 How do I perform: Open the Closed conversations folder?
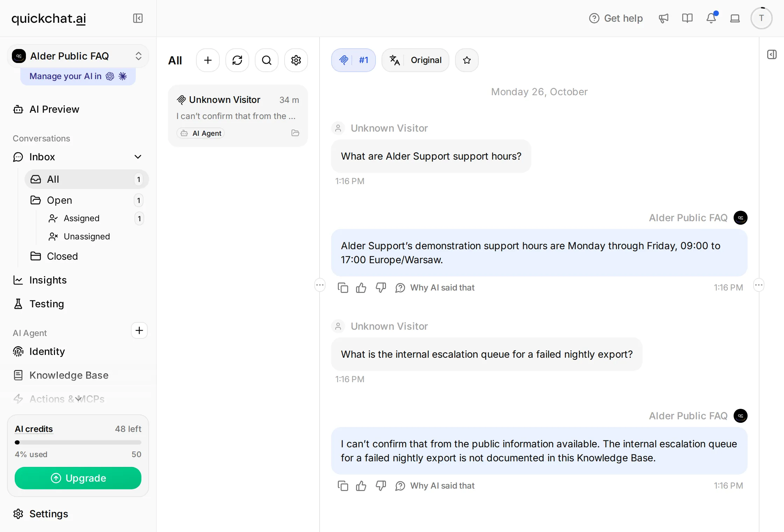[x=86, y=256]
